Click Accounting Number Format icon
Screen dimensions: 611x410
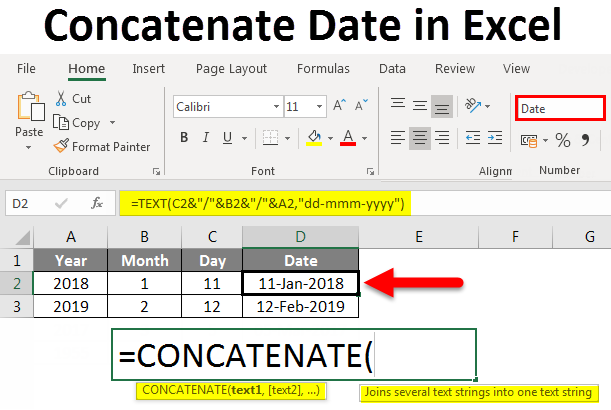pyautogui.click(x=529, y=140)
